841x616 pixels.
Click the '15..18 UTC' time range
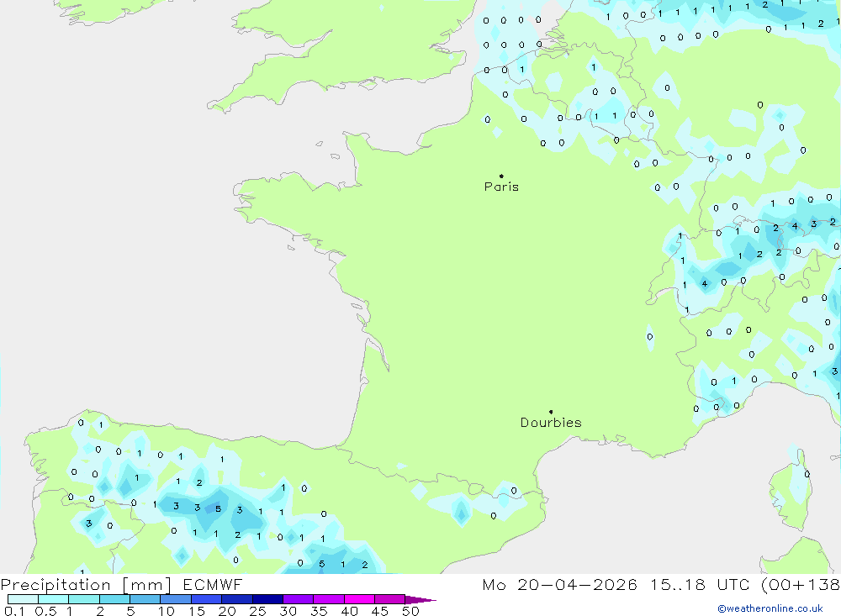700,585
